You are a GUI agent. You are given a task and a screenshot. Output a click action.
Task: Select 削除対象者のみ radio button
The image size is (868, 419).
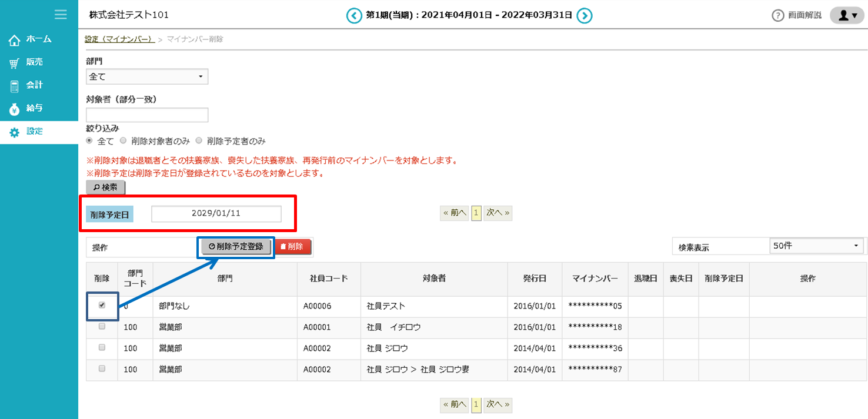click(123, 141)
